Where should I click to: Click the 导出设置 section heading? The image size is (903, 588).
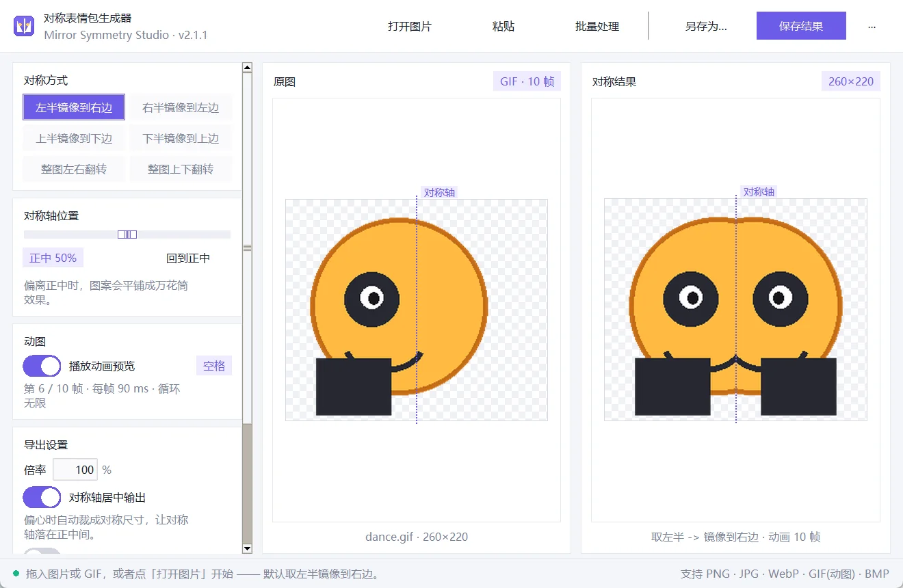(46, 444)
